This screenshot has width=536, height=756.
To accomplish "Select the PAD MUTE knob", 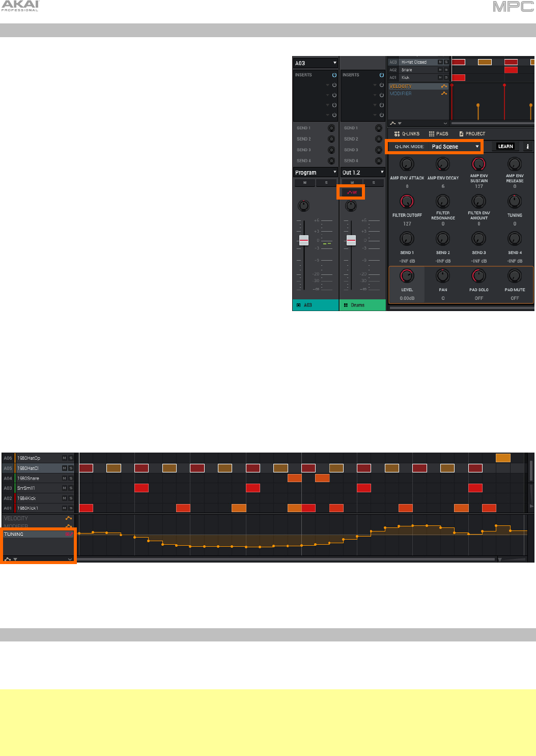I will click(x=515, y=276).
